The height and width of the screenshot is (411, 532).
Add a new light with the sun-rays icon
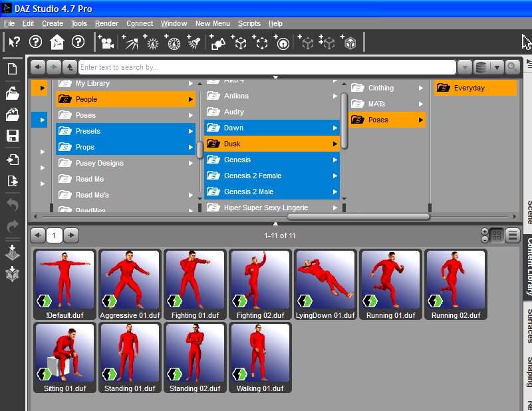click(130, 43)
